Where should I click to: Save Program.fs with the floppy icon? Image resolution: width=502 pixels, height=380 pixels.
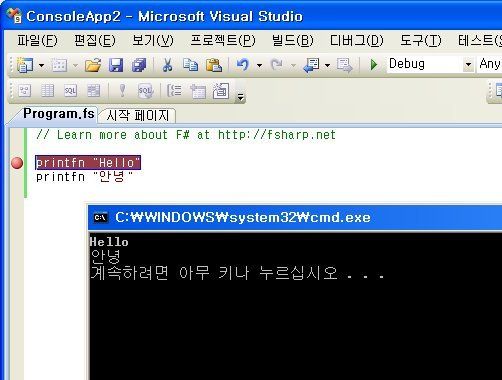[x=116, y=65]
